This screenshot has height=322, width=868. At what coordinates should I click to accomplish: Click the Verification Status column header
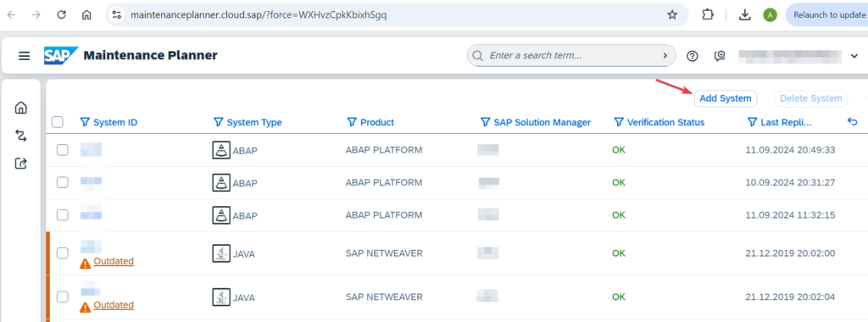click(x=666, y=122)
